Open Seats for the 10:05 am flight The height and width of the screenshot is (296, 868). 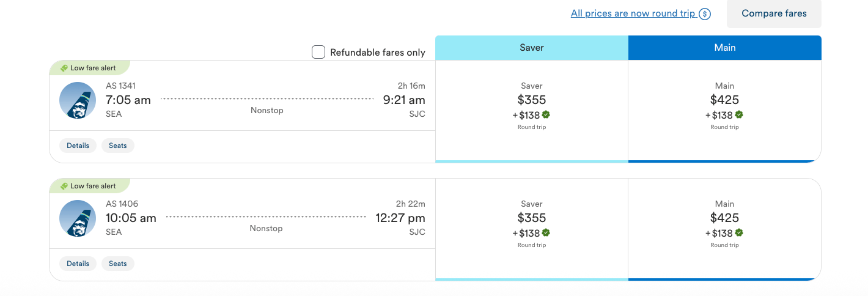click(118, 264)
